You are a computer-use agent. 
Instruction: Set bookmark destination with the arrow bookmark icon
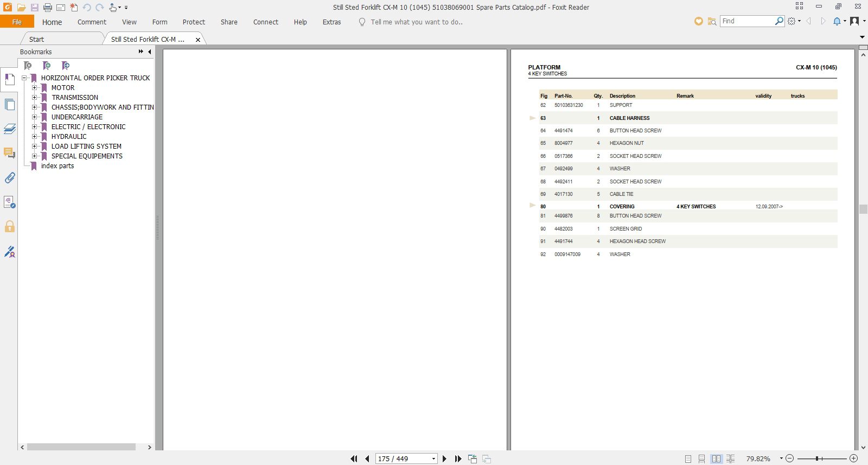66,66
